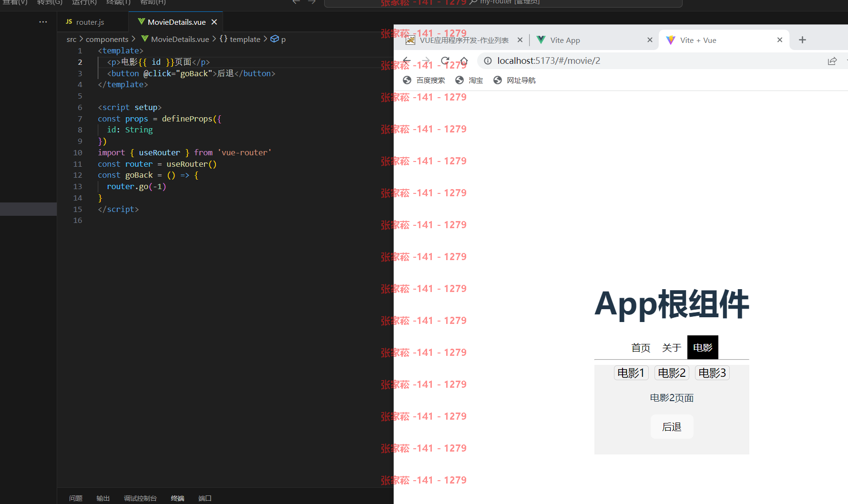Click the VS Code navigate forward arrow
Viewport: 848px width, 504px height.
[x=312, y=2]
